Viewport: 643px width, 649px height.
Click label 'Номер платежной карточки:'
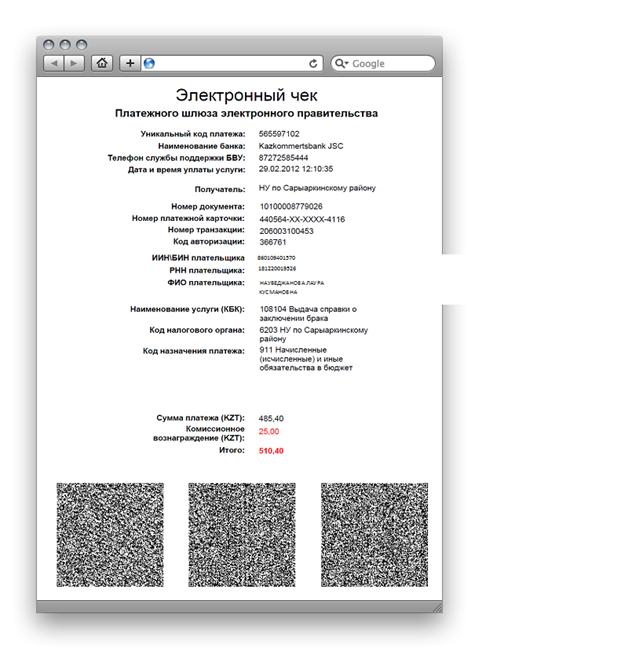pyautogui.click(x=188, y=218)
